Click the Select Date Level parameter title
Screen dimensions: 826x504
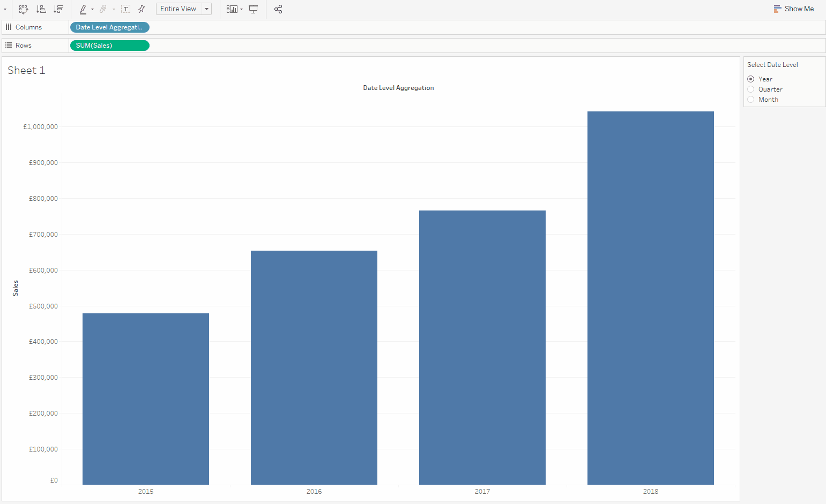(772, 65)
